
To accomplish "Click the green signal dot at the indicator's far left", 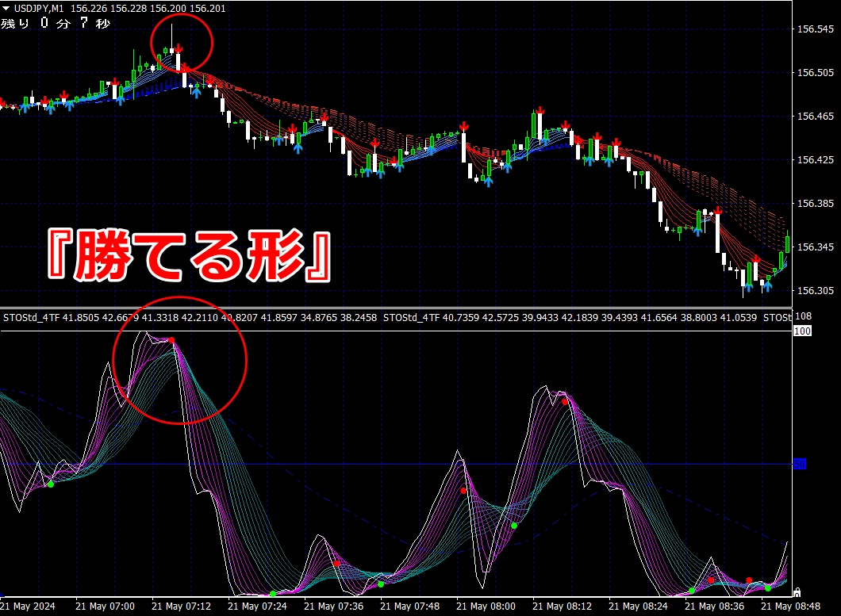I will tap(50, 484).
